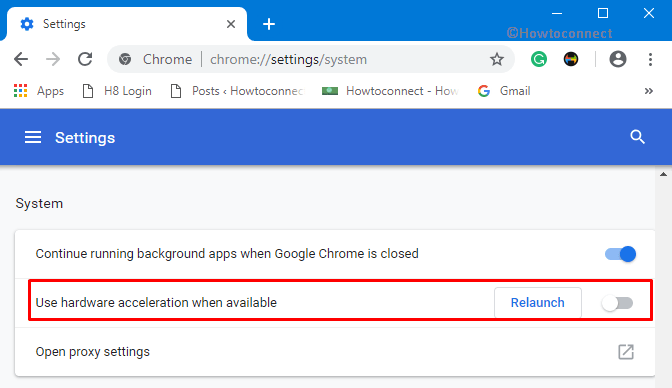Open the Grammarly extension icon
Screen dimensions: 672x388
point(539,59)
